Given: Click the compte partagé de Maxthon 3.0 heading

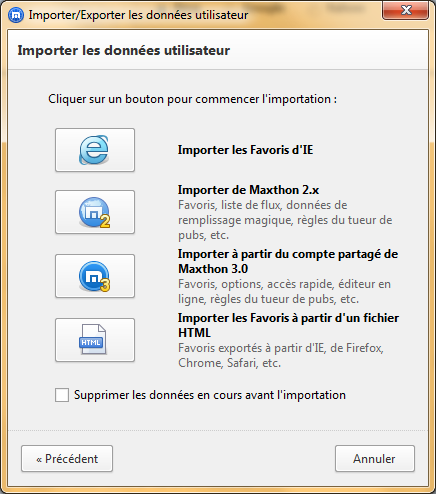Looking at the screenshot, I should 288,261.
